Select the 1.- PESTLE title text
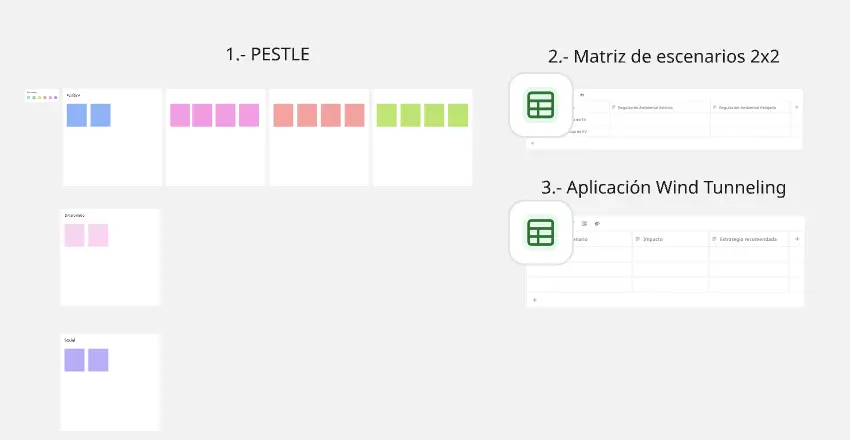This screenshot has height=440, width=850. pyautogui.click(x=267, y=55)
